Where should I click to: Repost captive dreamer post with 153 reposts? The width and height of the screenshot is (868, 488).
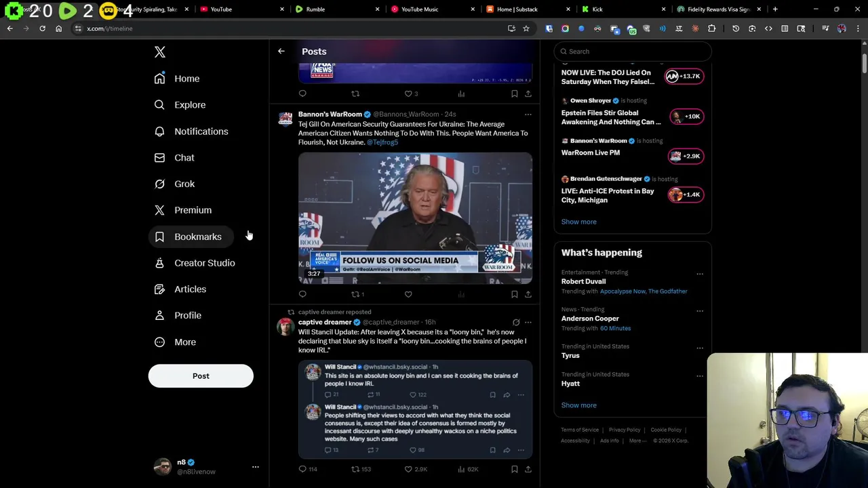click(x=361, y=469)
